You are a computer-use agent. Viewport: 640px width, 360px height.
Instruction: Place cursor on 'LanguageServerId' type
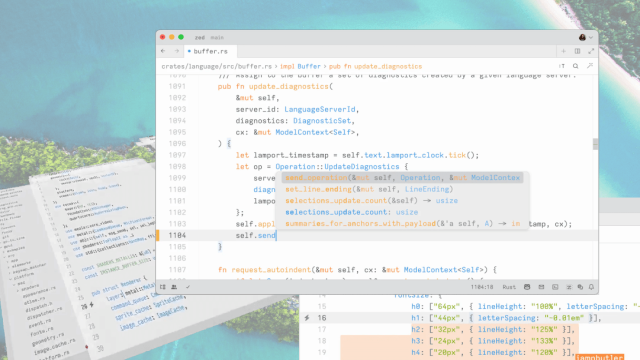pos(320,109)
